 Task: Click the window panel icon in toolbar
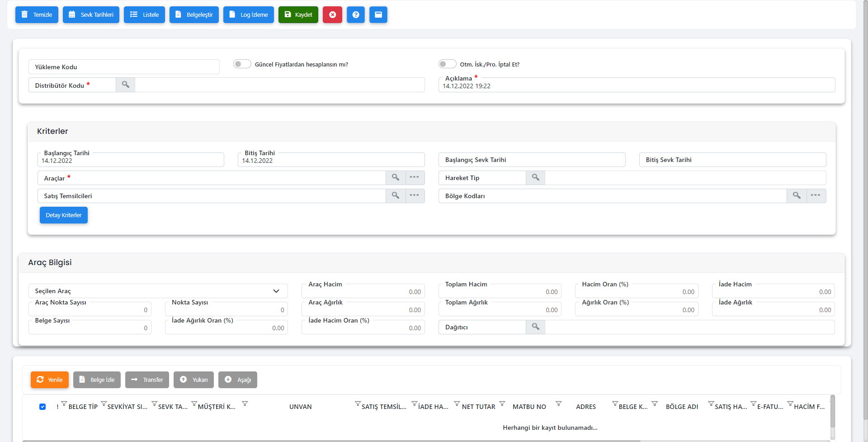click(x=378, y=14)
